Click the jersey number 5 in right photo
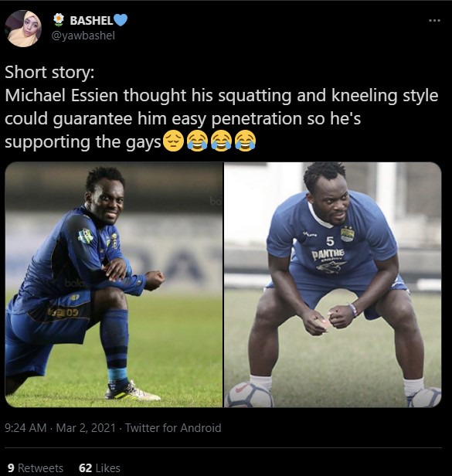This screenshot has height=476, width=452. (330, 241)
